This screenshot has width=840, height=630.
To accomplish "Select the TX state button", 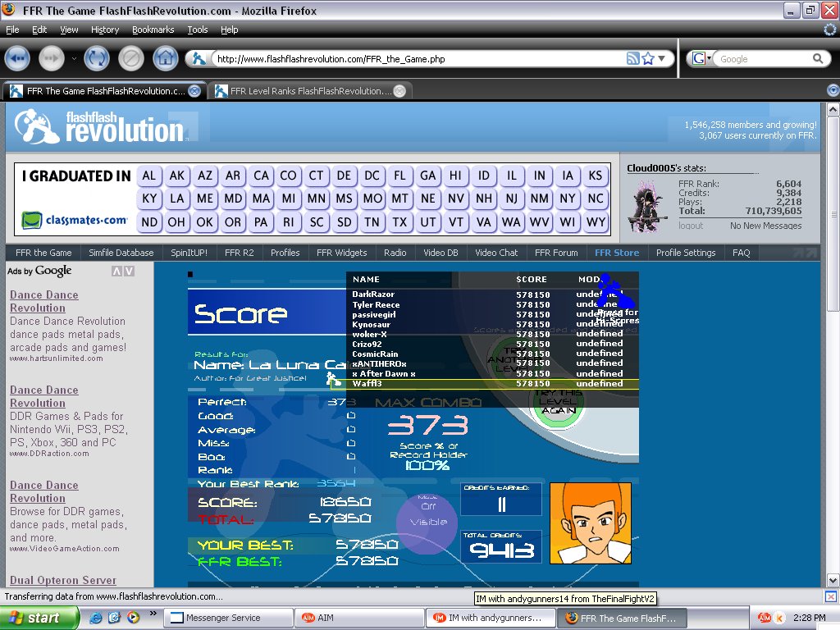I will click(x=399, y=221).
